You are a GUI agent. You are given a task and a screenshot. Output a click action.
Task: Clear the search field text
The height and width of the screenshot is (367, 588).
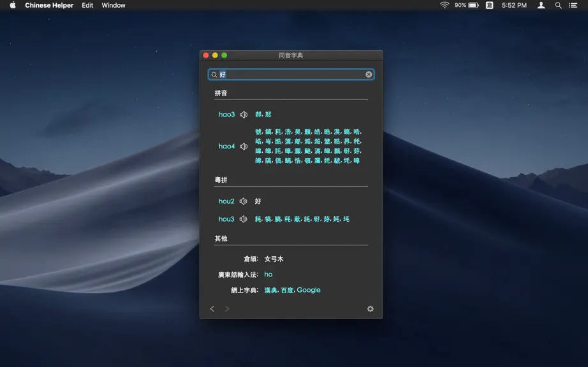click(369, 75)
